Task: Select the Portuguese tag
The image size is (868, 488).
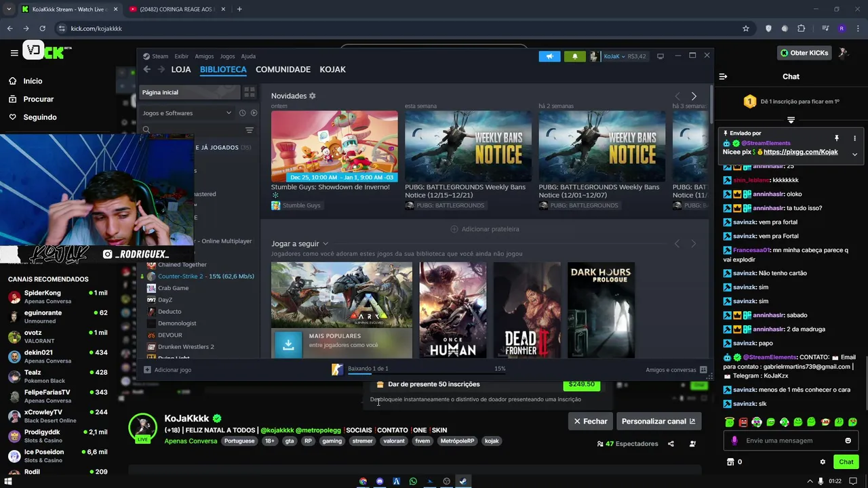Action: coord(239,441)
